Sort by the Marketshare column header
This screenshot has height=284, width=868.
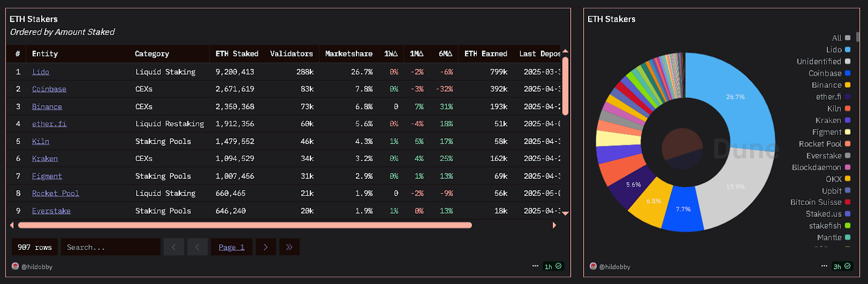pyautogui.click(x=348, y=54)
